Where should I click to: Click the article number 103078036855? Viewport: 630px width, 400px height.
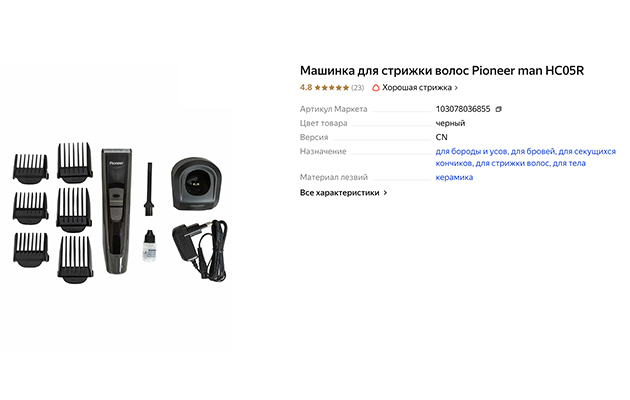point(463,109)
